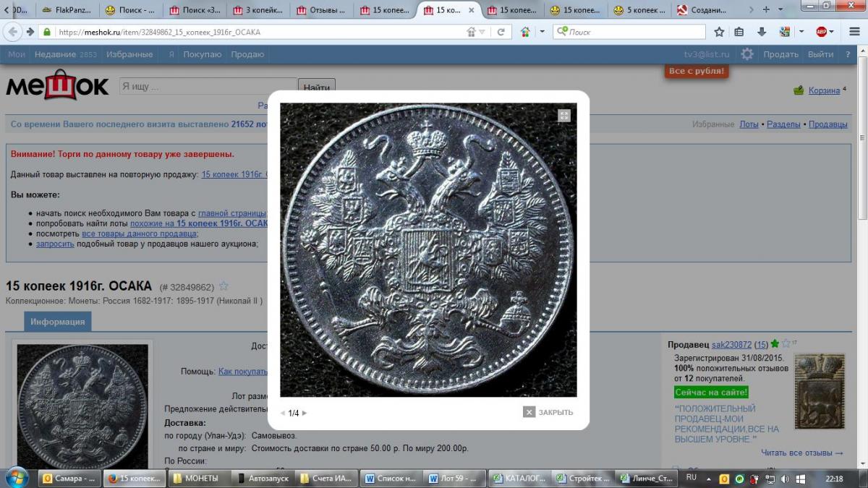Screen dimensions: 868x488
Task: Click the 'Я ищу ...' search field
Action: (208, 87)
